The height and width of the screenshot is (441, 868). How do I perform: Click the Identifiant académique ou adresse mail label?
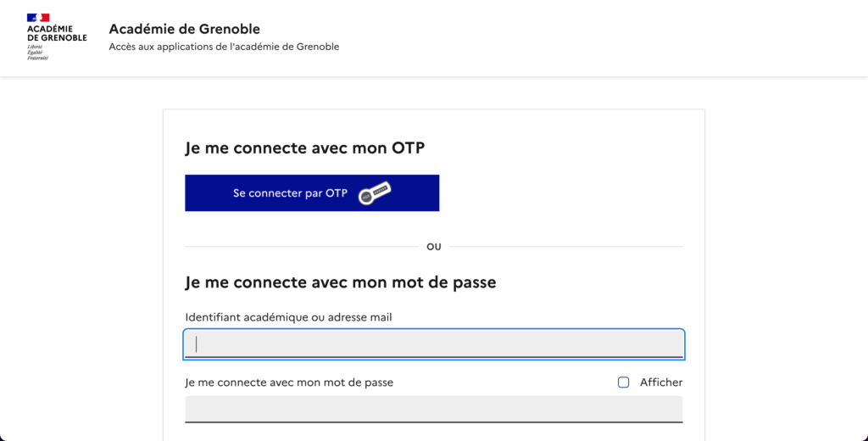click(x=288, y=317)
